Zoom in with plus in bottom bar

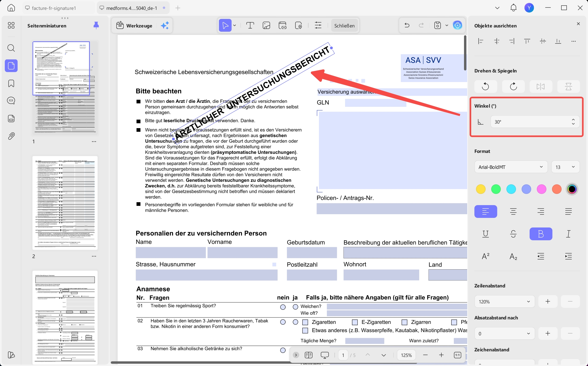pyautogui.click(x=441, y=355)
